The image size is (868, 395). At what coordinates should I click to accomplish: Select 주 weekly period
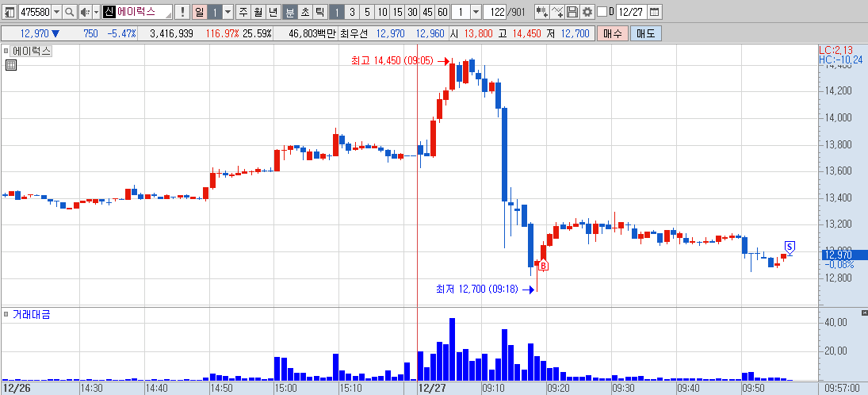pyautogui.click(x=243, y=12)
